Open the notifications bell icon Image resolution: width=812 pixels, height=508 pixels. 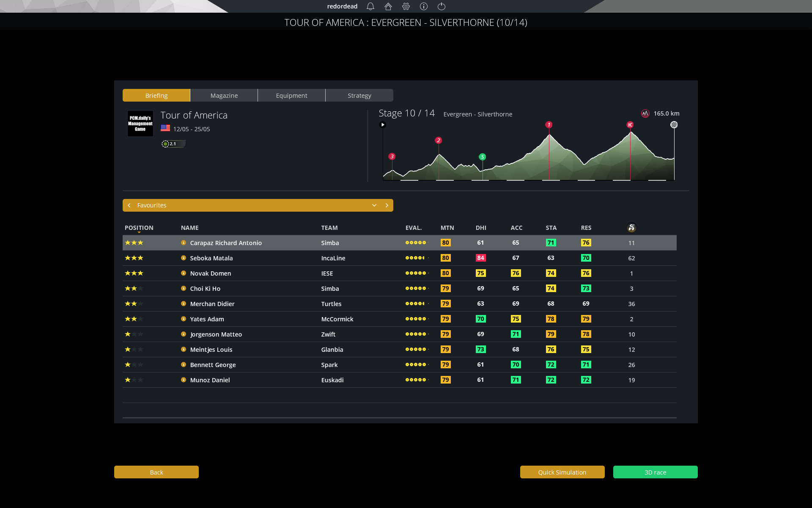(x=370, y=6)
